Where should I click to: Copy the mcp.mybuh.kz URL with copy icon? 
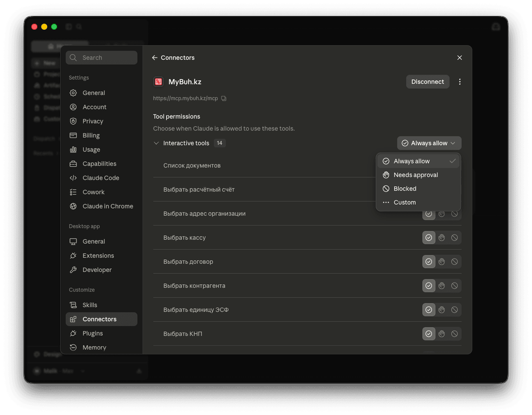pyautogui.click(x=224, y=98)
